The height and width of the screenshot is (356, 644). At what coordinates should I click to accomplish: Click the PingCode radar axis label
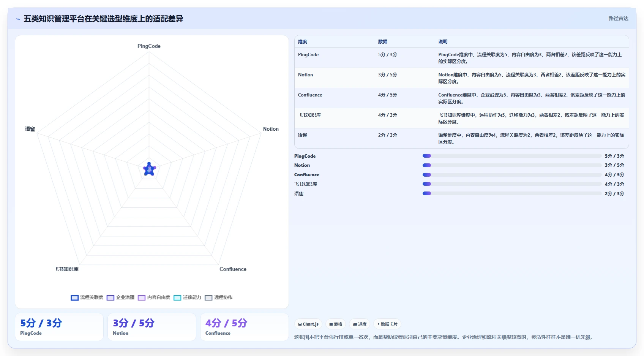click(149, 46)
